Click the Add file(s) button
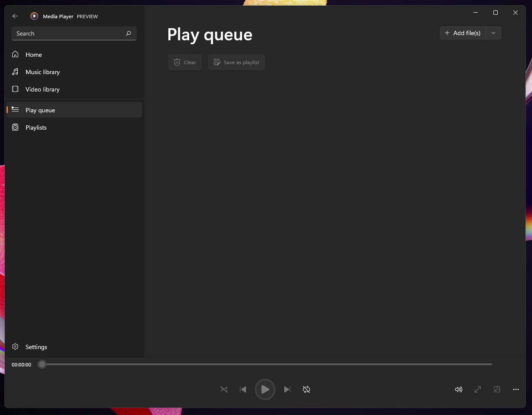Screen dimensions: 532x415 tap(463, 33)
